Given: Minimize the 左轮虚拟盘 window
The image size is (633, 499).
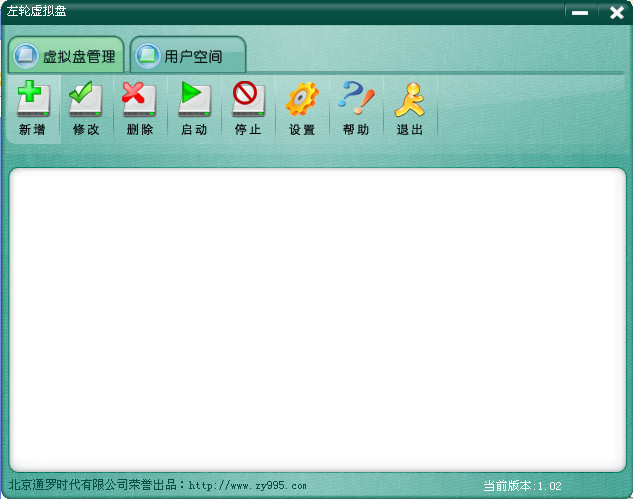Looking at the screenshot, I should [x=580, y=13].
